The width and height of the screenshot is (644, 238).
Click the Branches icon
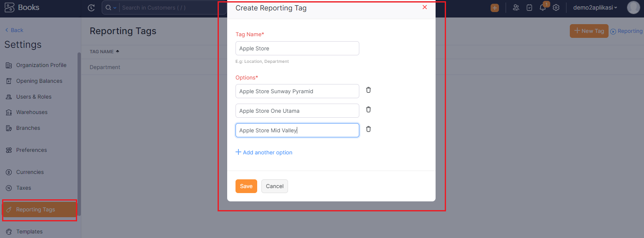(x=9, y=128)
